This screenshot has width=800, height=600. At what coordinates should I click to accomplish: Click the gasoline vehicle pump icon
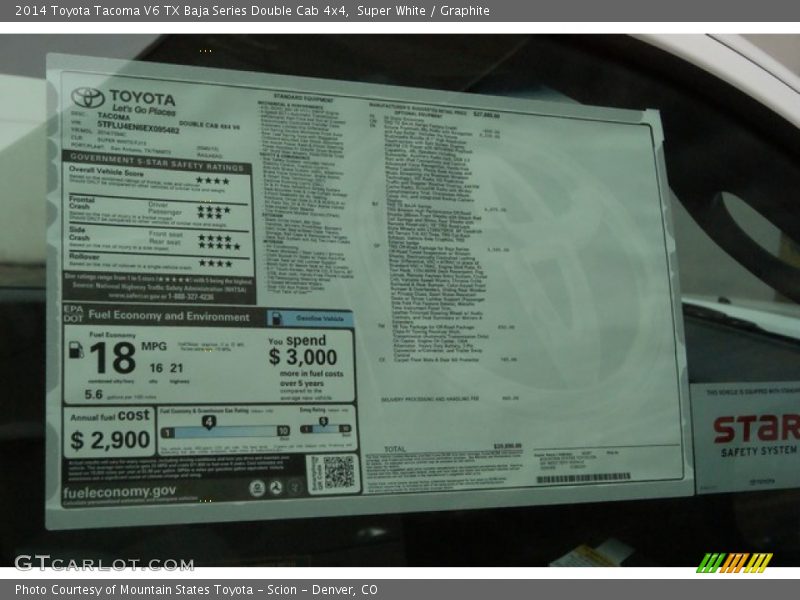click(276, 318)
